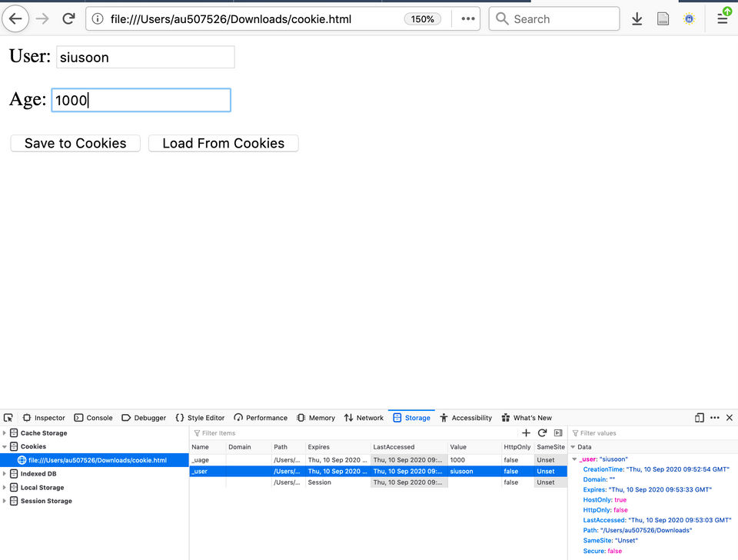
Task: Click the 1000 value cell
Action: pos(474,460)
